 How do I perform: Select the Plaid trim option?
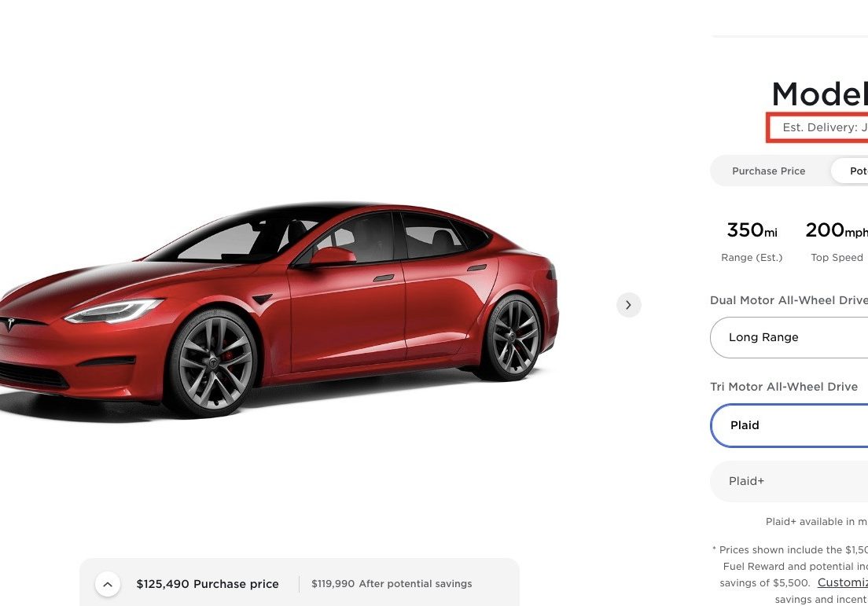click(x=789, y=425)
